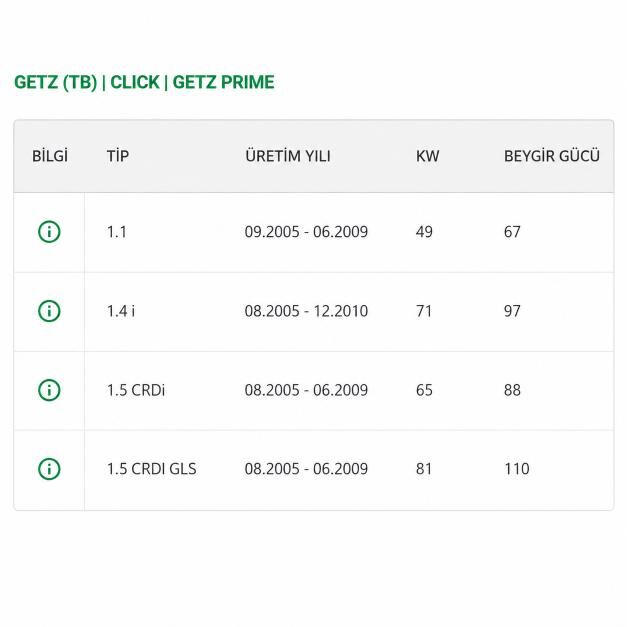The width and height of the screenshot is (627, 627).
Task: Open info icon for 1.5 CRDI GLS
Action: coord(49,469)
